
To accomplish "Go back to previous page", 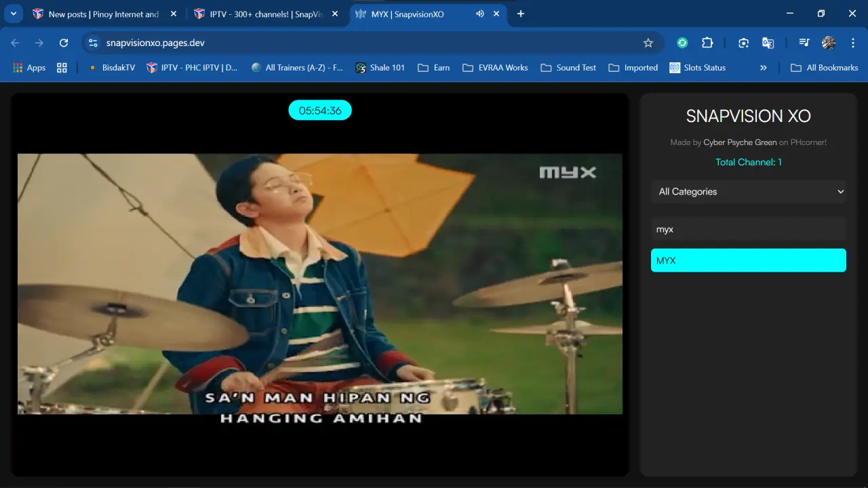I will (x=15, y=43).
